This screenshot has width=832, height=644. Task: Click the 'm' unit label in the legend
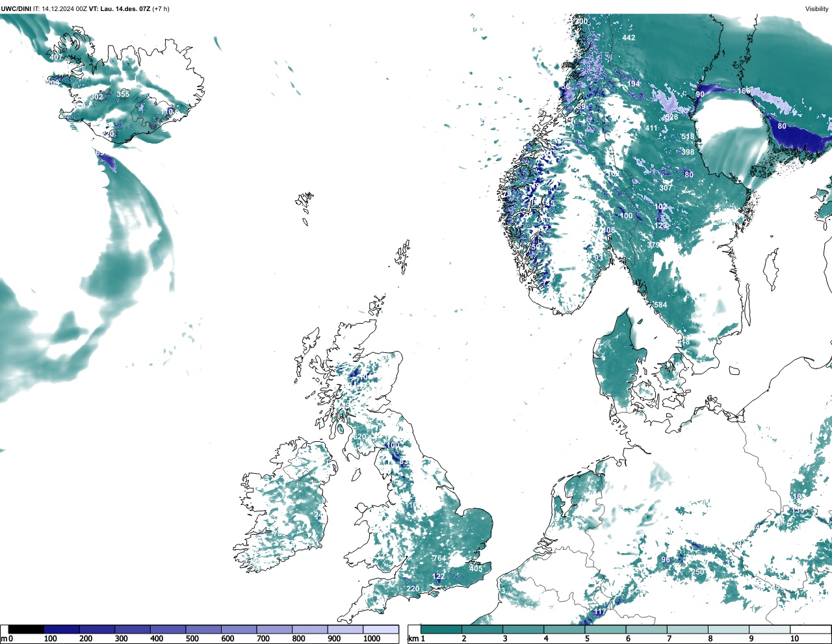[x=3, y=639]
